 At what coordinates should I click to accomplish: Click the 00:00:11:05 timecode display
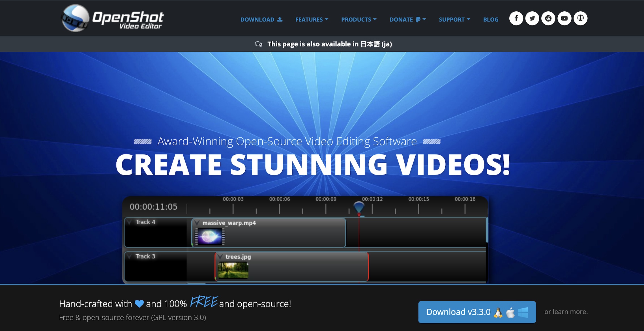pyautogui.click(x=153, y=207)
